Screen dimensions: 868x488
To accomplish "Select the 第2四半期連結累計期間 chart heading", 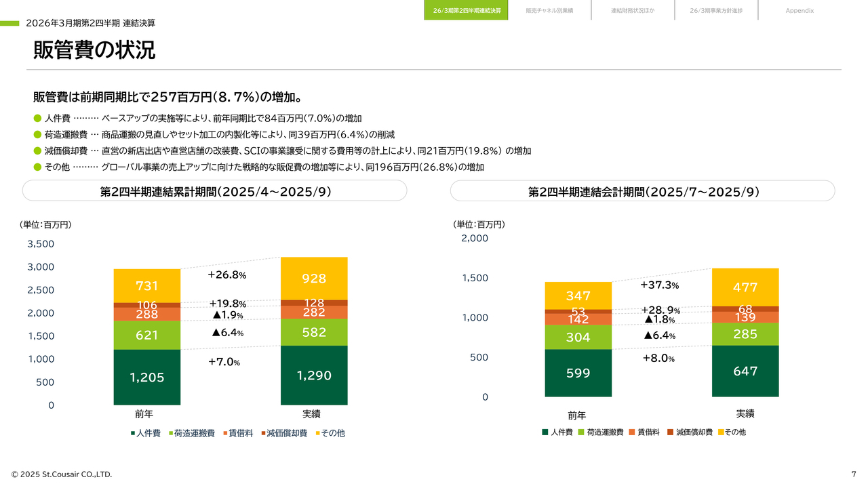I will (215, 192).
